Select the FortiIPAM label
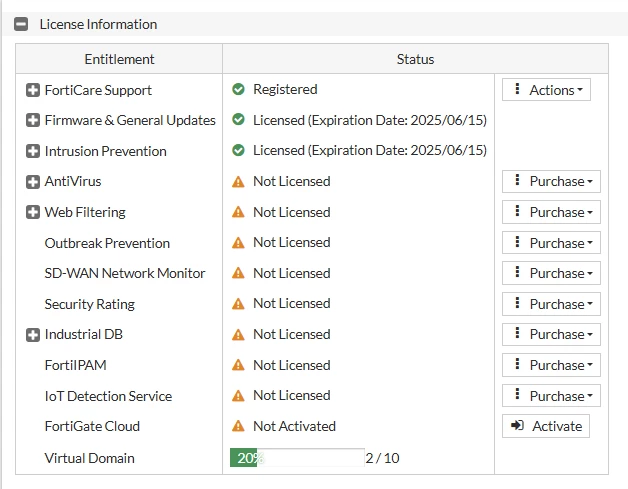The height and width of the screenshot is (489, 628). (x=76, y=365)
